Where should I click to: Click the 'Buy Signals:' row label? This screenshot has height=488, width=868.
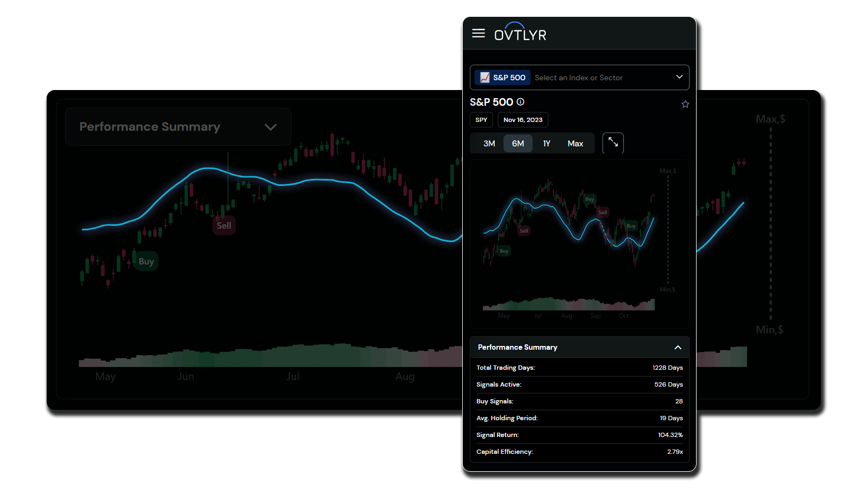tap(495, 401)
